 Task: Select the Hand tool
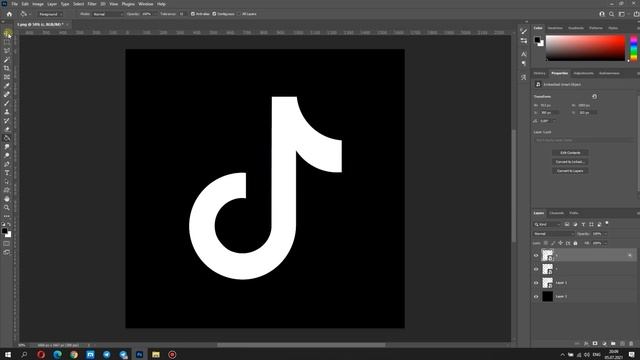click(7, 199)
